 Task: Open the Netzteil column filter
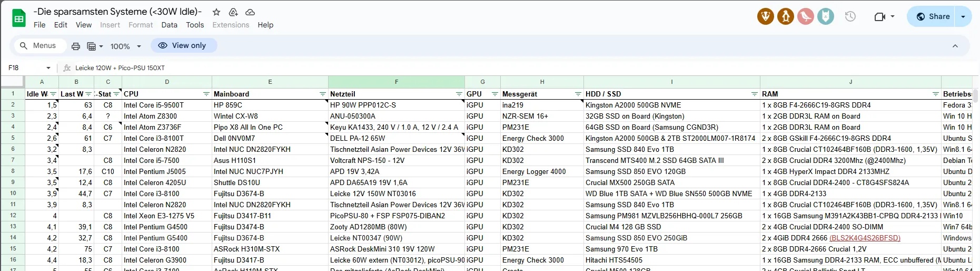click(x=459, y=94)
